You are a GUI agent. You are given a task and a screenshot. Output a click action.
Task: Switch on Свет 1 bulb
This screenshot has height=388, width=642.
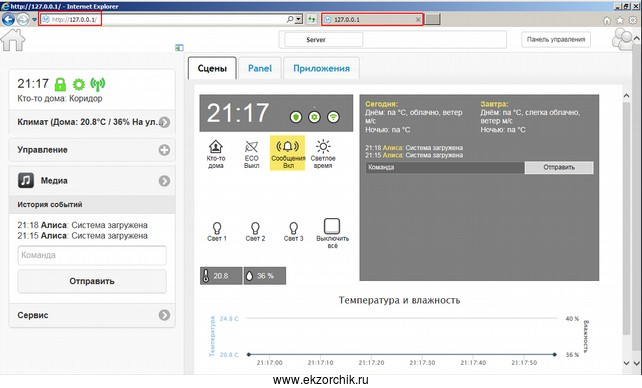pos(217,232)
